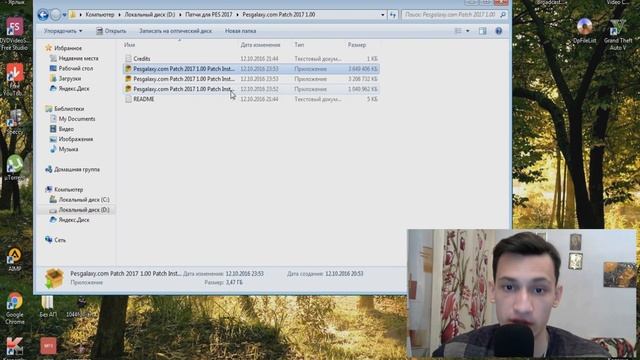Open the recent locations dropdown beside forward arrow

[x=64, y=15]
